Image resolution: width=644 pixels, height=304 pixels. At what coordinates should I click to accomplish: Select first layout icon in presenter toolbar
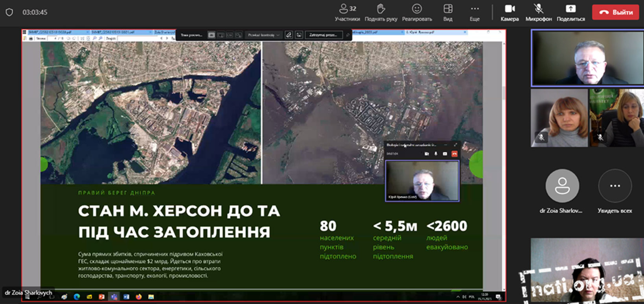[212, 35]
